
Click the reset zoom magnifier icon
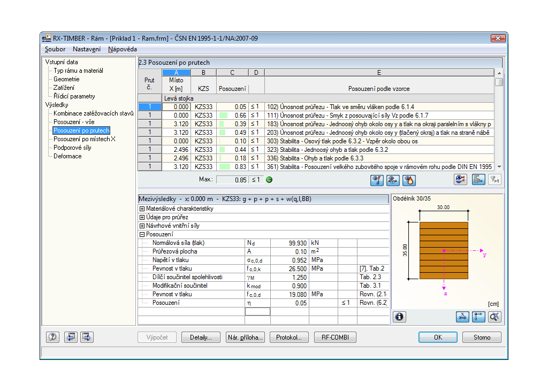[x=494, y=317]
